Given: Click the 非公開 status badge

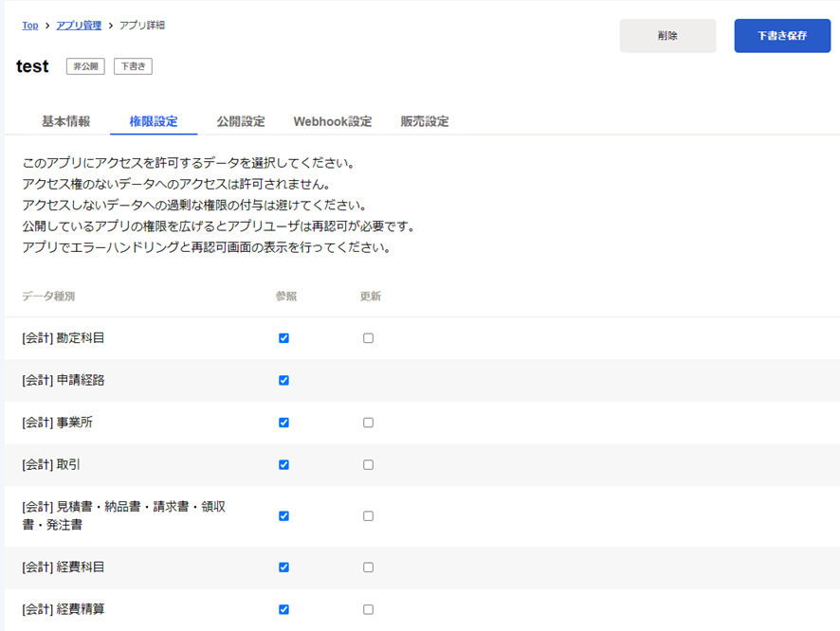Looking at the screenshot, I should pyautogui.click(x=85, y=66).
